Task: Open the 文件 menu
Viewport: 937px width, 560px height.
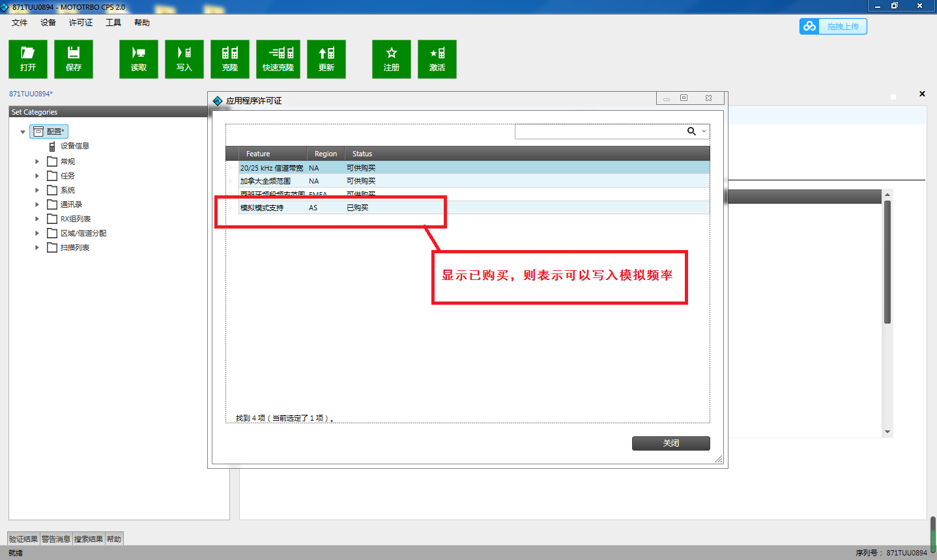Action: 20,23
